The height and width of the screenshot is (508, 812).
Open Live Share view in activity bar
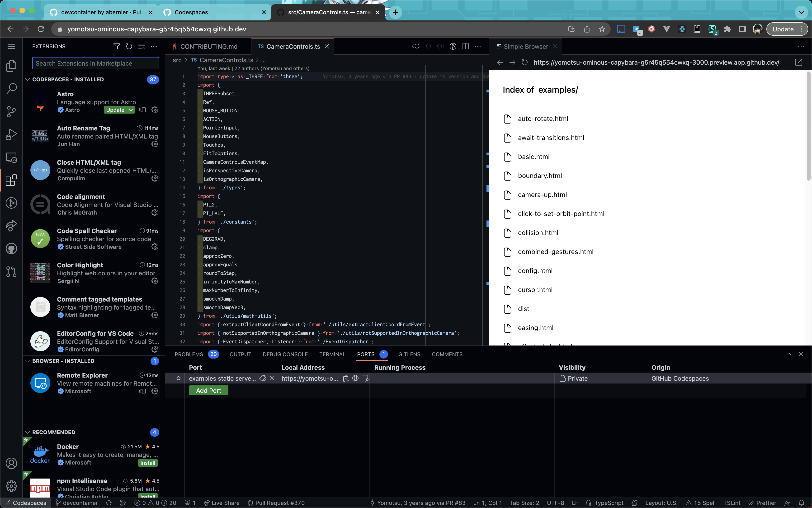[x=11, y=226]
